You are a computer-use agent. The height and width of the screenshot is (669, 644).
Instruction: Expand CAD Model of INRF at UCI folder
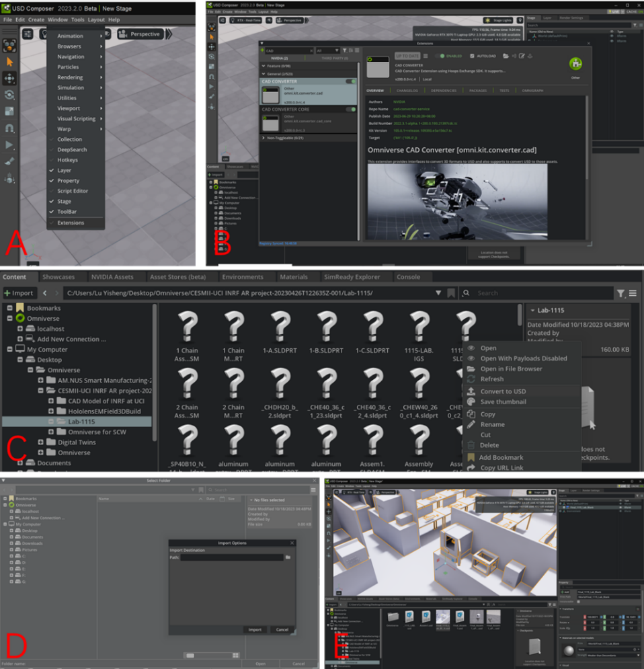[50, 401]
